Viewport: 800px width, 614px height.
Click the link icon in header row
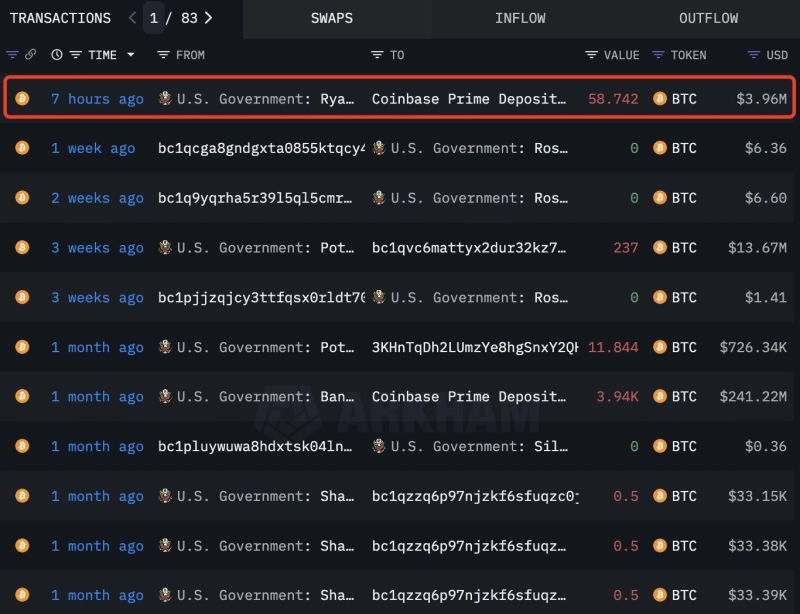click(x=30, y=55)
